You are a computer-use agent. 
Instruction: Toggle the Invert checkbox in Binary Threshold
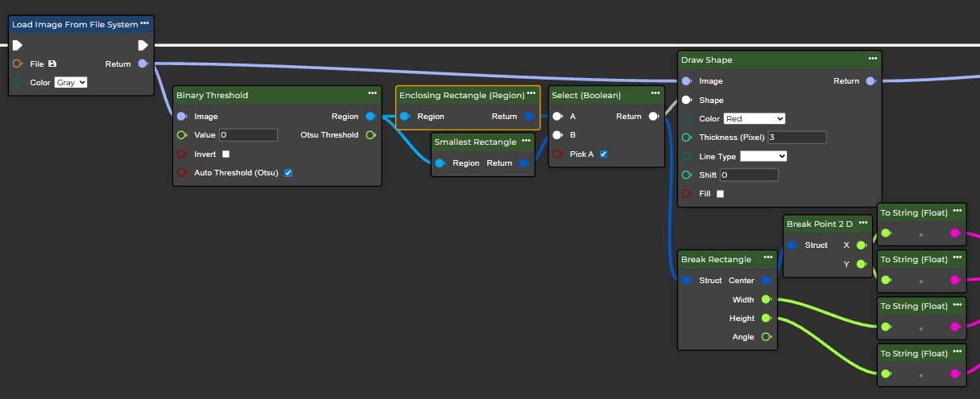pyautogui.click(x=225, y=154)
